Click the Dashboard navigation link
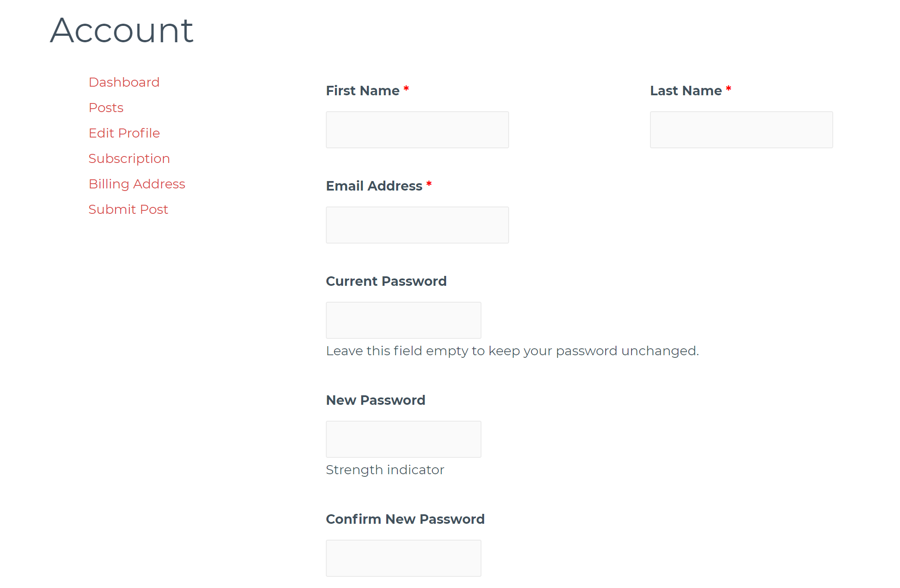This screenshot has width=900, height=588. 124,81
